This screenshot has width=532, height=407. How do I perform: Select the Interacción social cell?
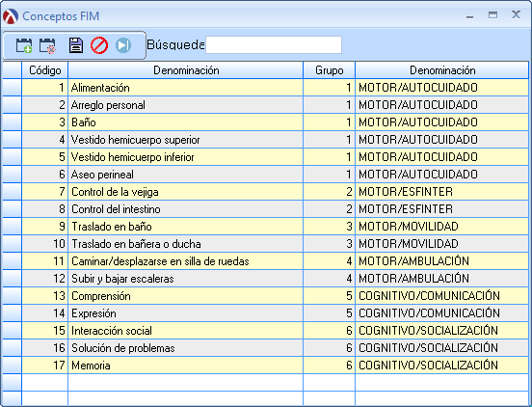[x=186, y=331]
